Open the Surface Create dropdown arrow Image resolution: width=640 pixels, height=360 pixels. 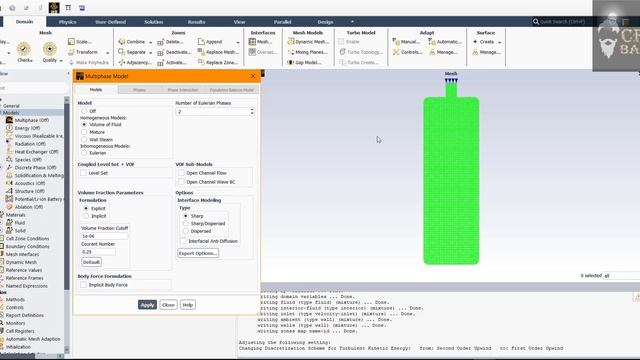coord(500,42)
